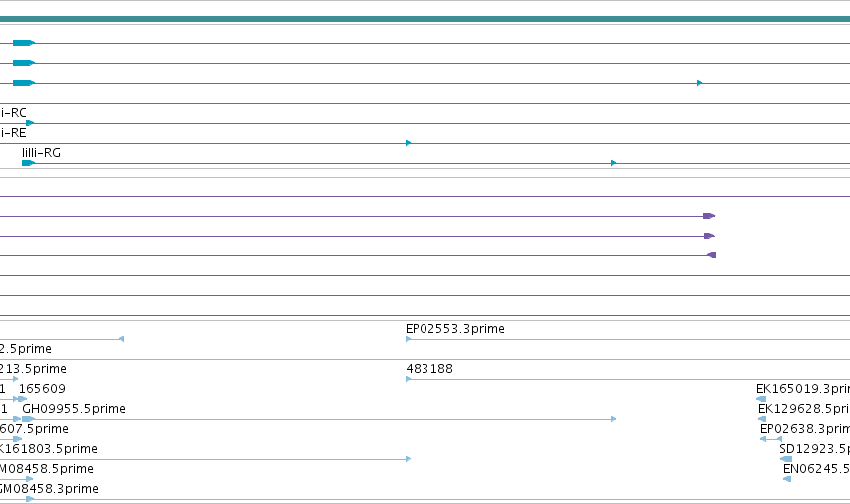Click the alignment block under EK165019.3prime
This screenshot has height=504, width=850.
coord(761,399)
